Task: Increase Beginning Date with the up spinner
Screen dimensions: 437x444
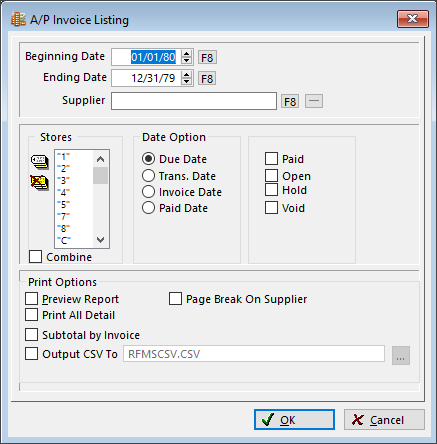Action: [187, 54]
